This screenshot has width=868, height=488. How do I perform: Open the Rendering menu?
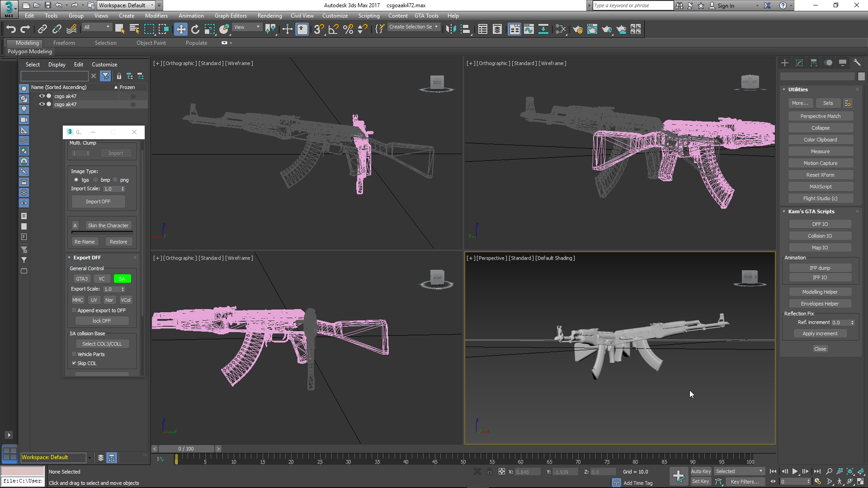click(x=269, y=15)
